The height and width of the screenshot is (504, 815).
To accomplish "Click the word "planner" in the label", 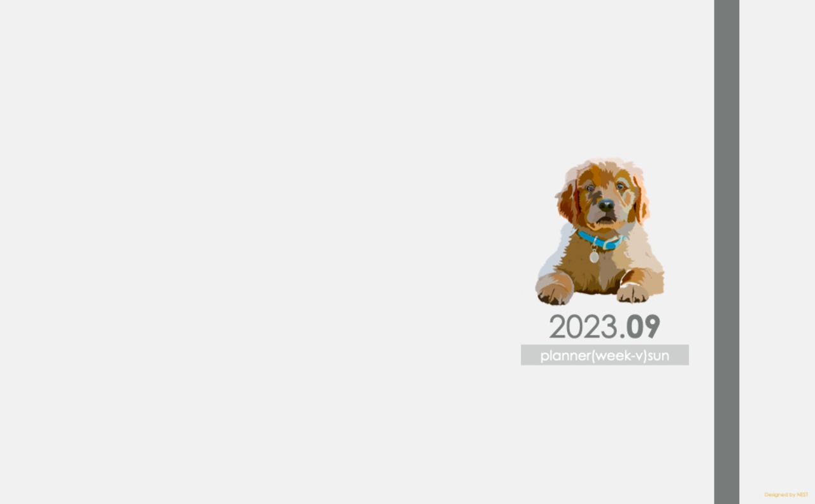I will point(565,356).
